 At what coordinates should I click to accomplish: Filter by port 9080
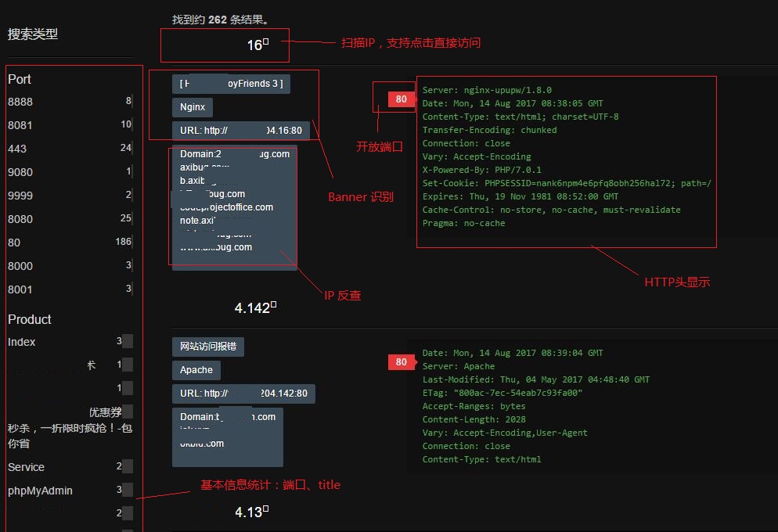[20, 171]
